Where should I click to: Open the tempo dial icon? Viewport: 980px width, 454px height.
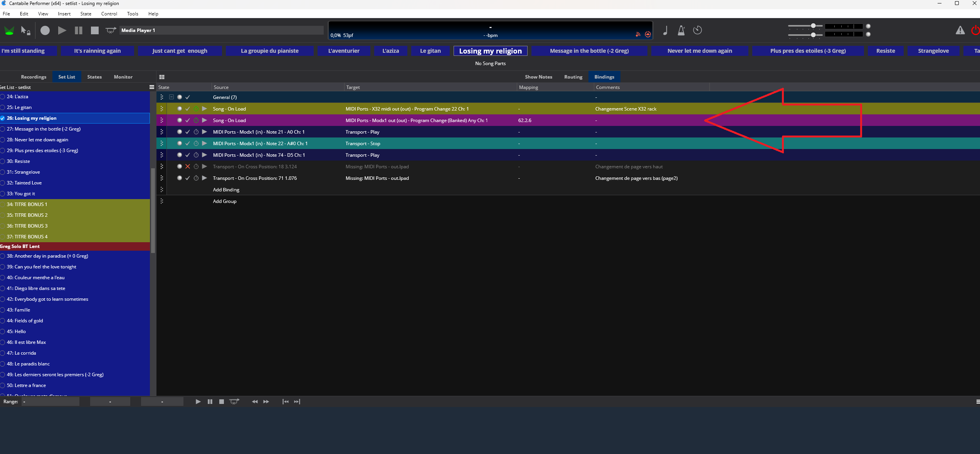[697, 30]
